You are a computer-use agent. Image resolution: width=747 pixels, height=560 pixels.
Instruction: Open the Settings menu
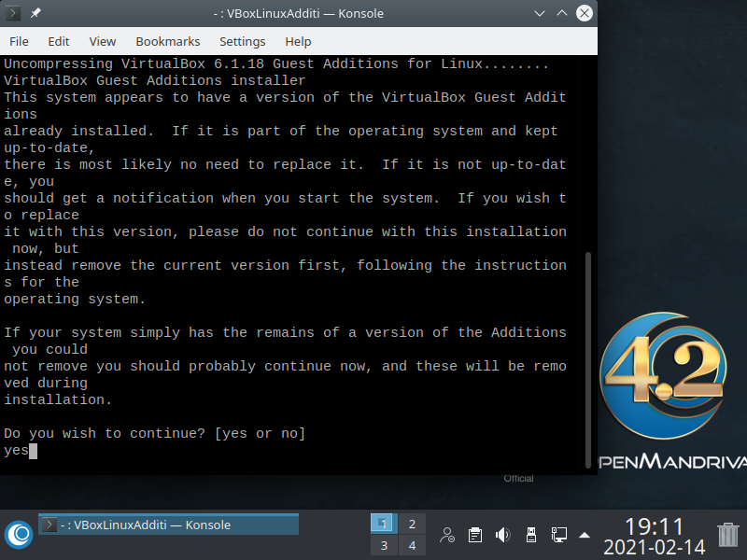pyautogui.click(x=242, y=41)
